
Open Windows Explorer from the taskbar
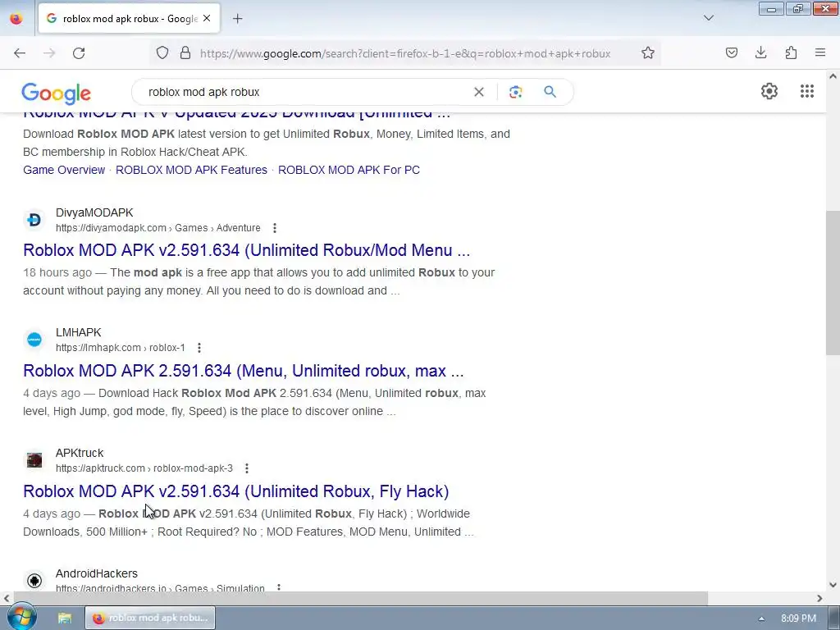coord(65,619)
